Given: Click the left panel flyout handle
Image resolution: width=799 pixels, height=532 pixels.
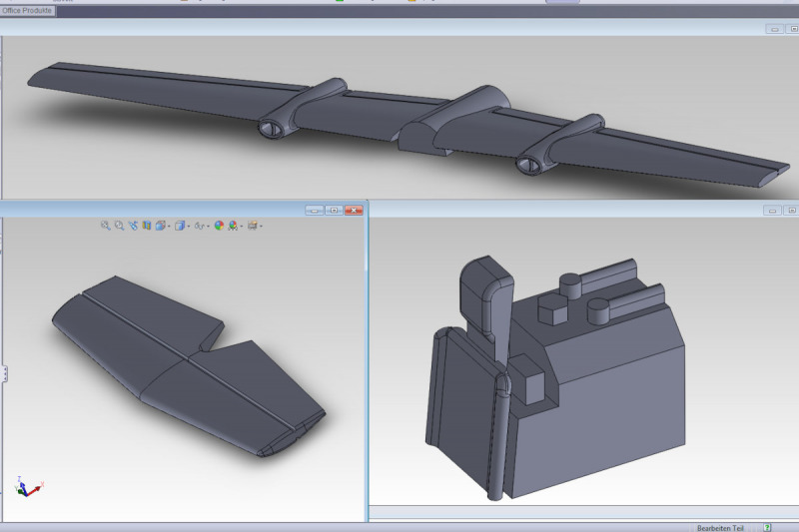Looking at the screenshot, I should click(5, 373).
